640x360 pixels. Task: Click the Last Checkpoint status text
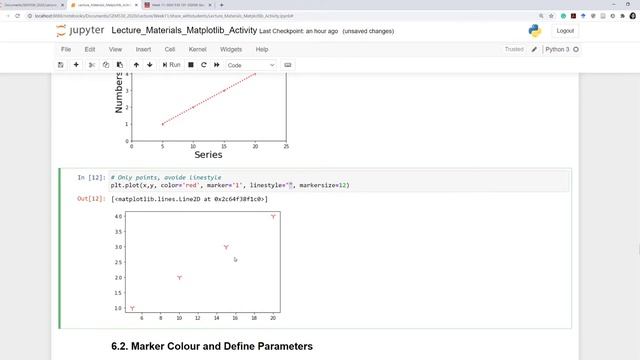(x=299, y=31)
